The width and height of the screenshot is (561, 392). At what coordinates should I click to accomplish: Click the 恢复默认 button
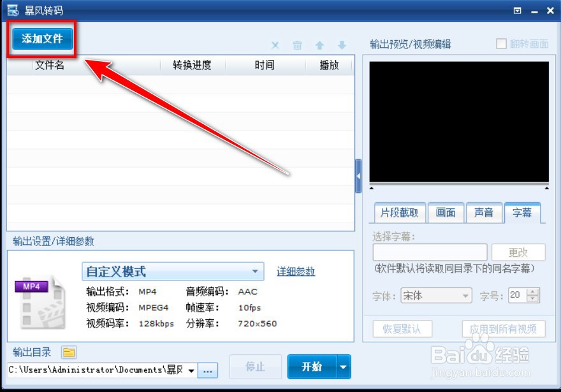[402, 329]
